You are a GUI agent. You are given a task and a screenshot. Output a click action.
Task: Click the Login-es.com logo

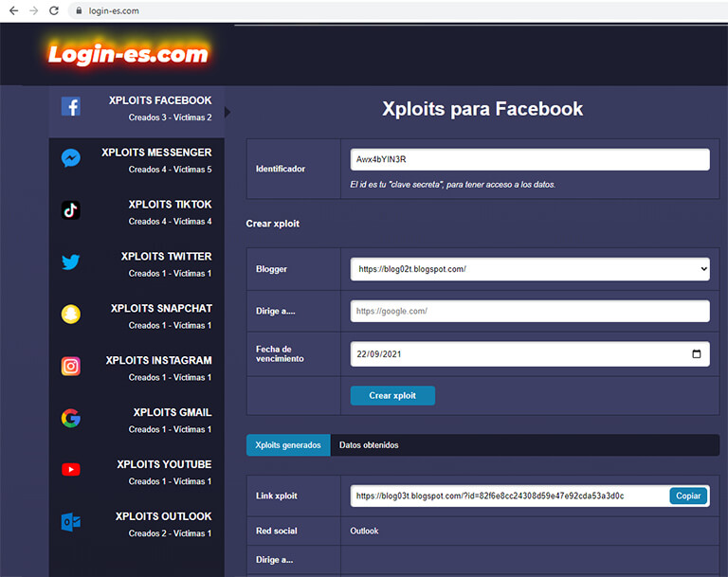pos(128,54)
